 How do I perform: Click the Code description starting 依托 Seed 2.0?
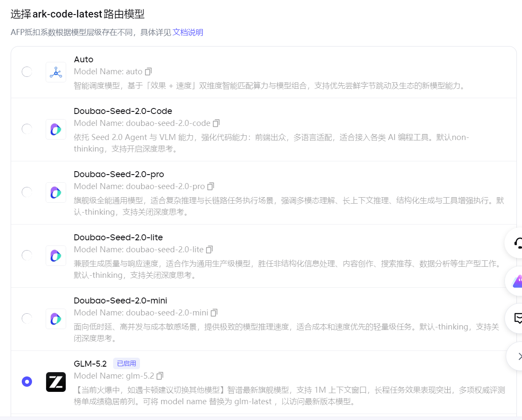pos(271,143)
